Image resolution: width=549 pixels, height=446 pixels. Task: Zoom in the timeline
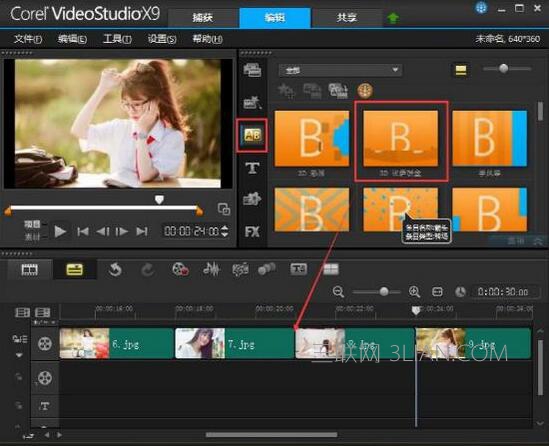[415, 292]
